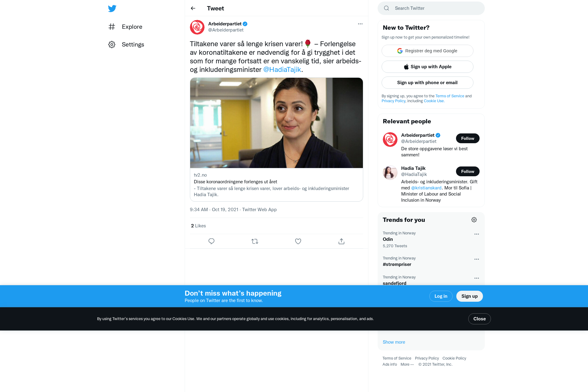Open the tweet's three-dot more menu

tap(360, 24)
